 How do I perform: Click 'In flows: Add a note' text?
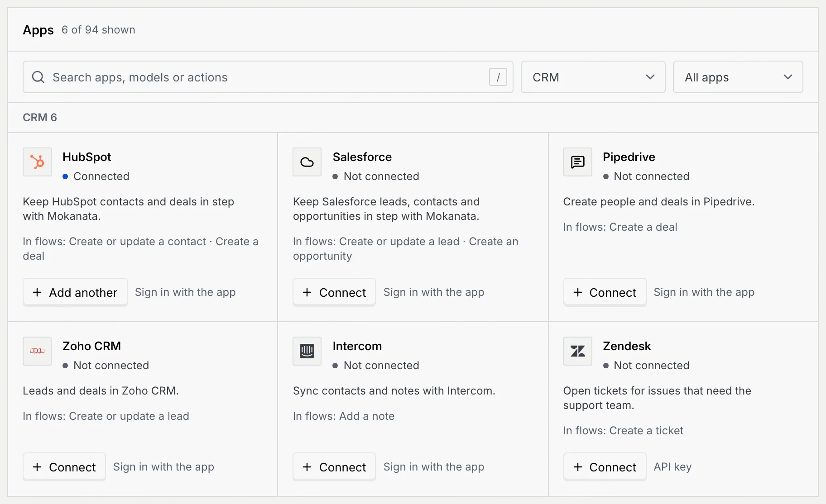click(344, 416)
